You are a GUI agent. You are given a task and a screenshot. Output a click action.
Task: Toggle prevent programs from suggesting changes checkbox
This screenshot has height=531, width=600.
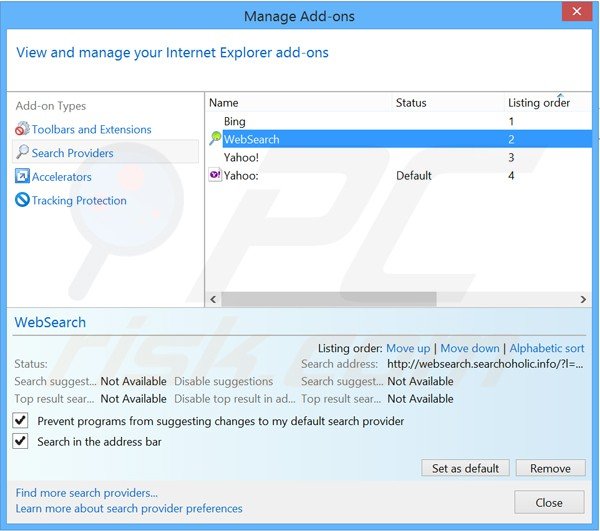coord(22,421)
